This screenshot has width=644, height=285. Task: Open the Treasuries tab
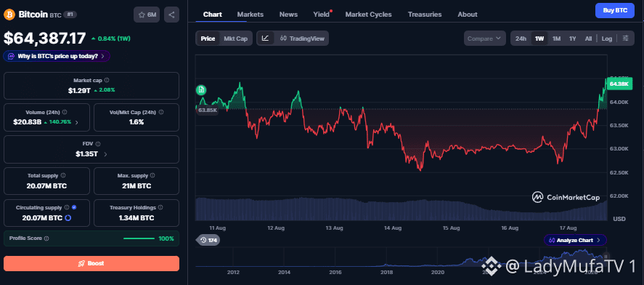(x=425, y=15)
